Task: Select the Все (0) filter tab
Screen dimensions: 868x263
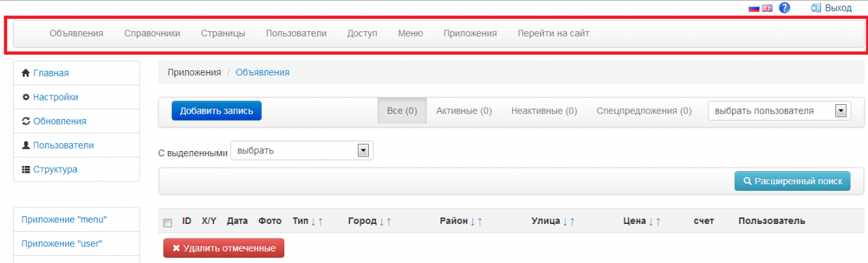Action: click(x=402, y=111)
